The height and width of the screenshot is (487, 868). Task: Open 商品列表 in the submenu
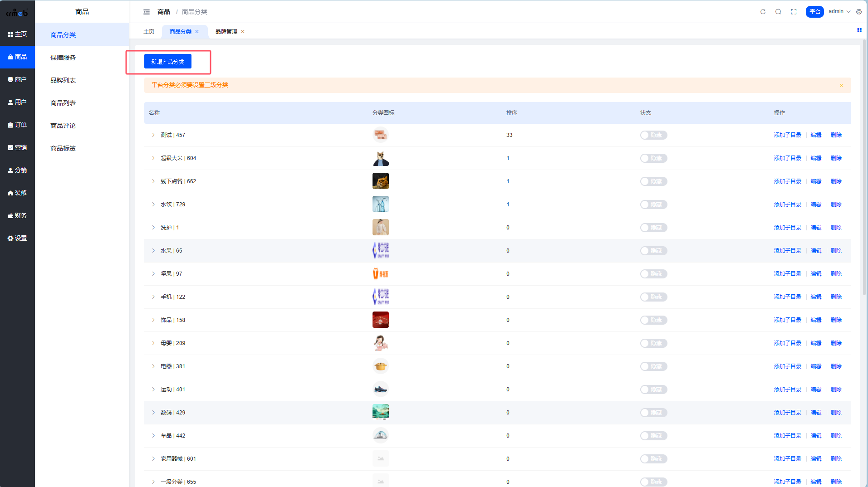(x=63, y=103)
